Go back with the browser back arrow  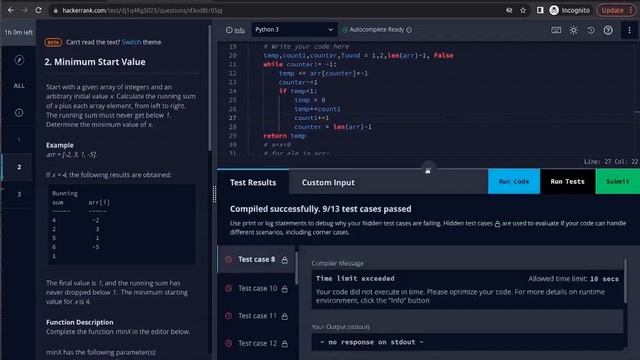[x=11, y=10]
